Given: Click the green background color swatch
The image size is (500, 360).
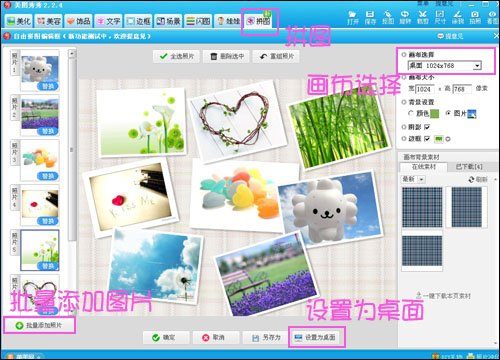Looking at the screenshot, I should pyautogui.click(x=435, y=114).
